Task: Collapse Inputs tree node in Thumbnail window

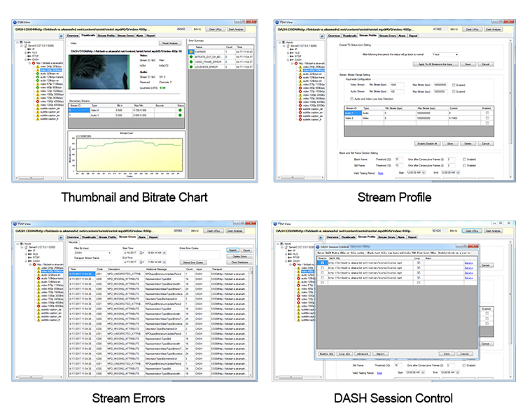Action: pyautogui.click(x=17, y=43)
